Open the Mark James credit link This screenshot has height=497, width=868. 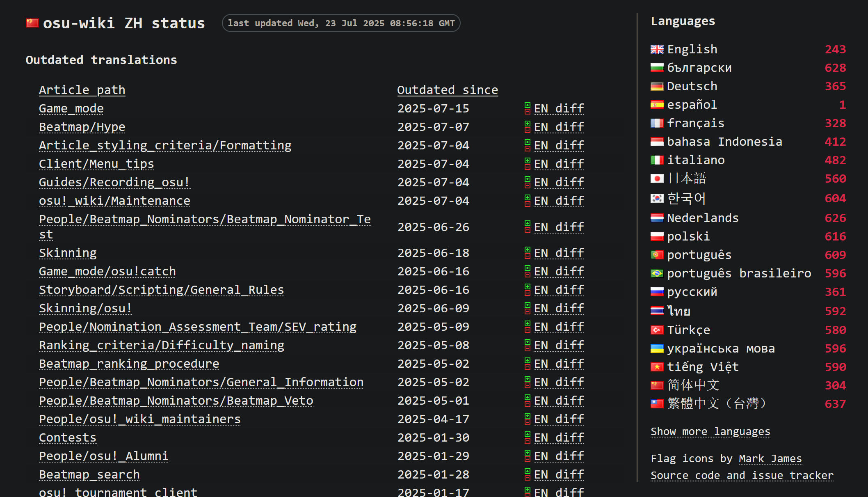[x=770, y=458]
